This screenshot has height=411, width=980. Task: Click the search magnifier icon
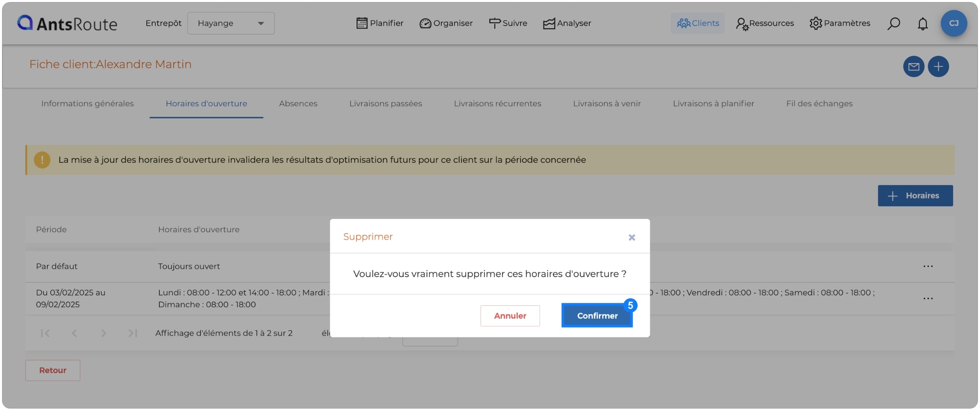tap(893, 24)
